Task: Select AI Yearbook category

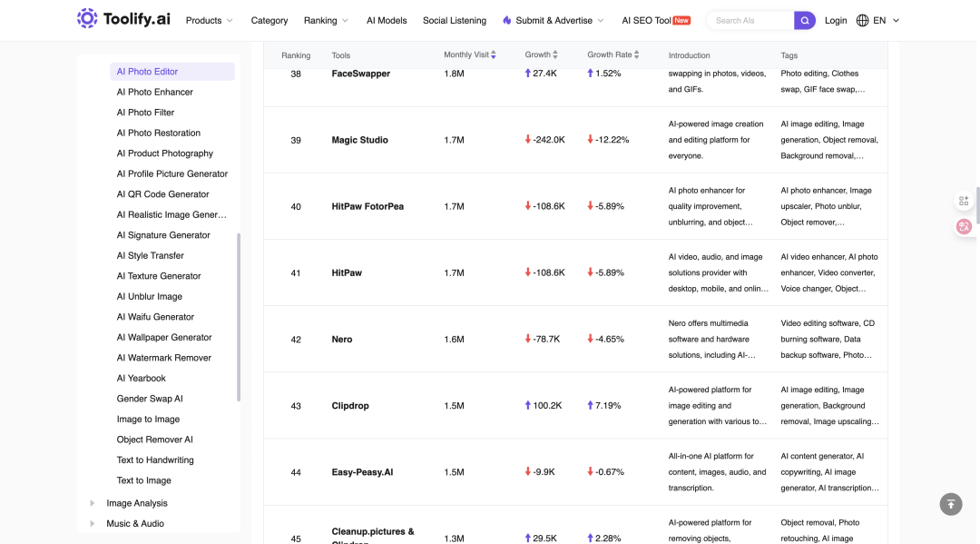Action: (141, 379)
